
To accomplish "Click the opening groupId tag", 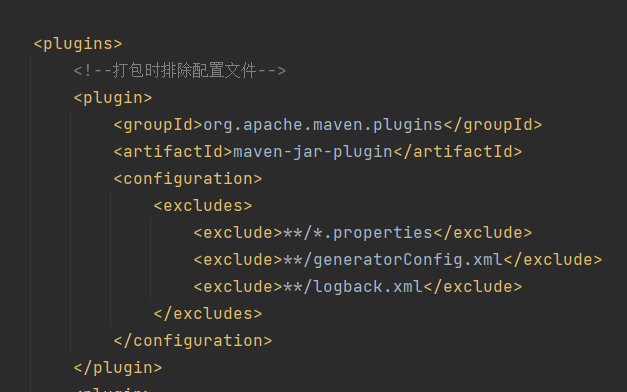I will pyautogui.click(x=158, y=125).
